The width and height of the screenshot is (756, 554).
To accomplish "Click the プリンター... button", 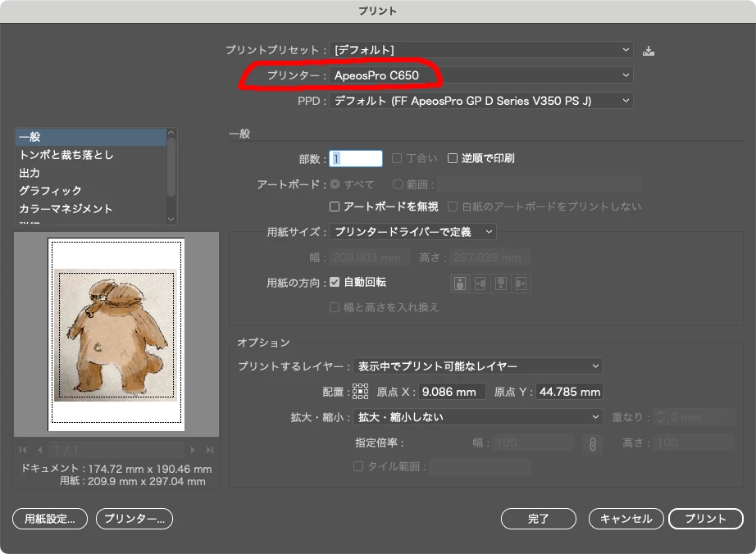I will coord(134,519).
